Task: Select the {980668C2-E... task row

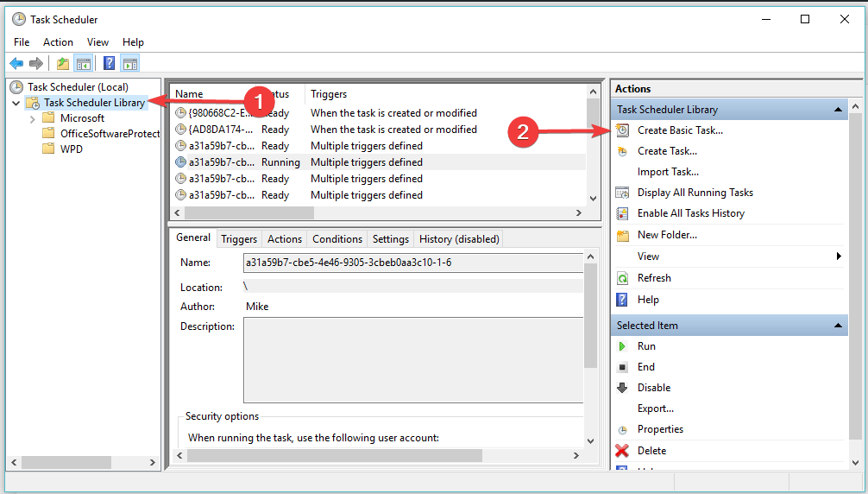Action: click(x=379, y=113)
